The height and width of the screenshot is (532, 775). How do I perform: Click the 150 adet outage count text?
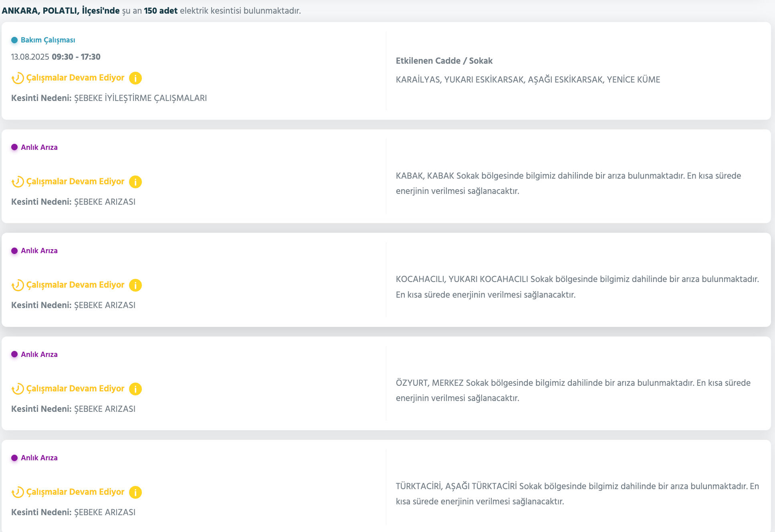pyautogui.click(x=161, y=11)
